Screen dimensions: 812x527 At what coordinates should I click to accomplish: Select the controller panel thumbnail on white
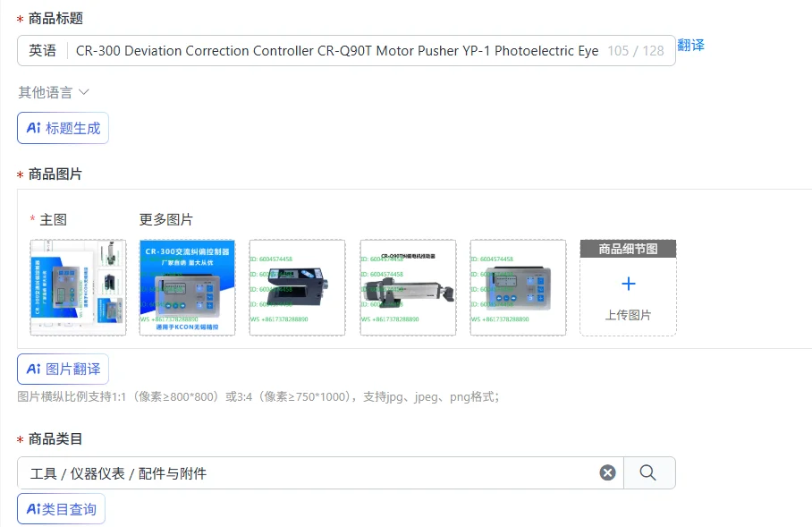(x=518, y=287)
